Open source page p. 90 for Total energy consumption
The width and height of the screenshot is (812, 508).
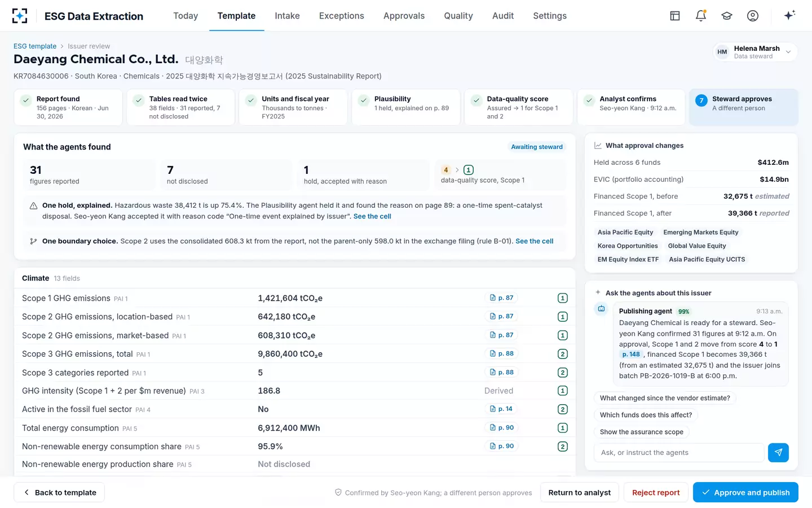[x=502, y=427]
